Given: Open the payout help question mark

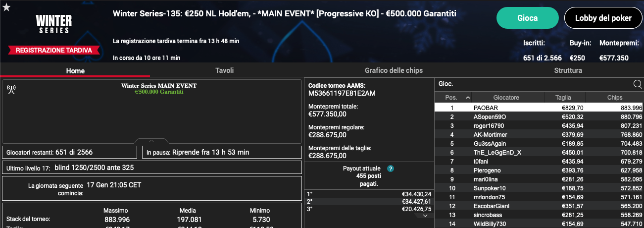Looking at the screenshot, I should [x=390, y=169].
